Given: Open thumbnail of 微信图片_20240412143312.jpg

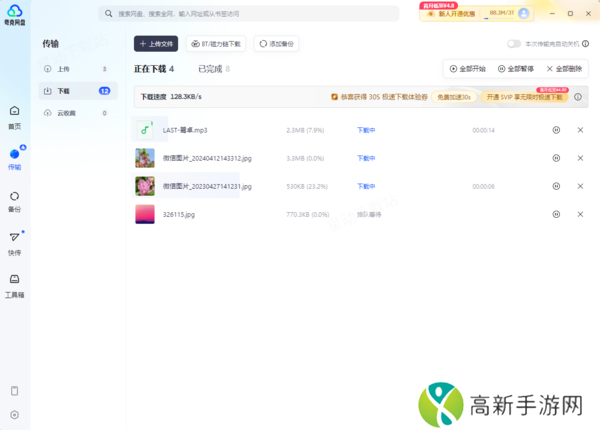Looking at the screenshot, I should (145, 158).
